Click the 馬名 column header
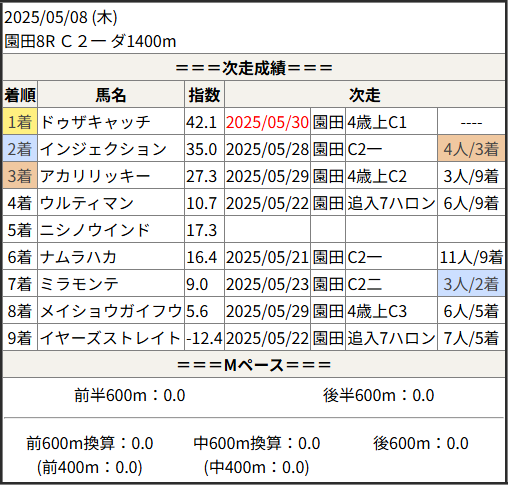508x485 pixels. (x=111, y=95)
